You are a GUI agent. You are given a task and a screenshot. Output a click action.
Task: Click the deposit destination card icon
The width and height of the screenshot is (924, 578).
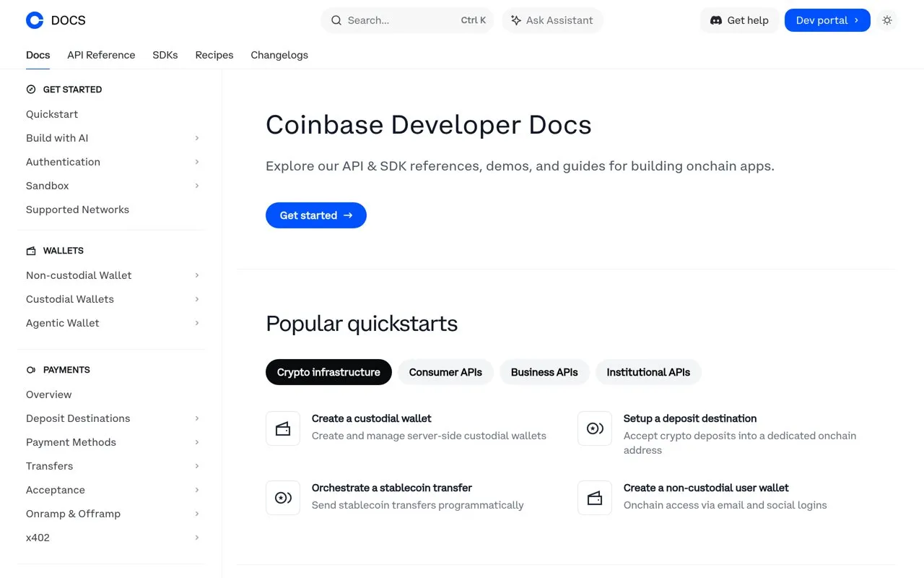coord(595,428)
